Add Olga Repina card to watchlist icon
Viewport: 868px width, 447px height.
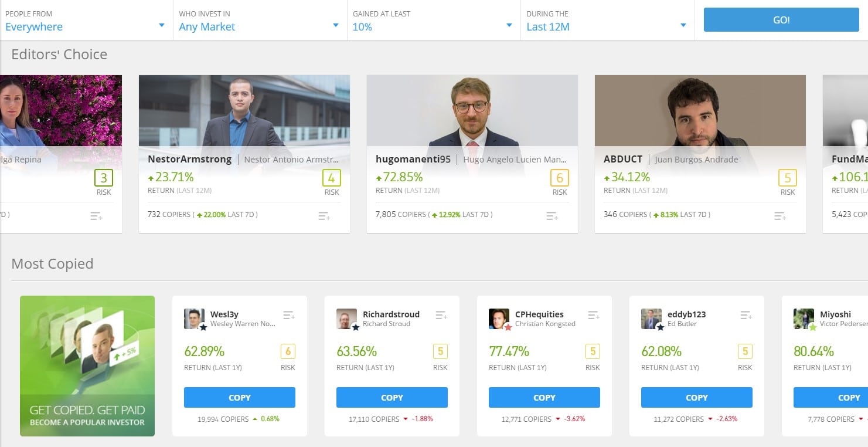[x=96, y=216]
